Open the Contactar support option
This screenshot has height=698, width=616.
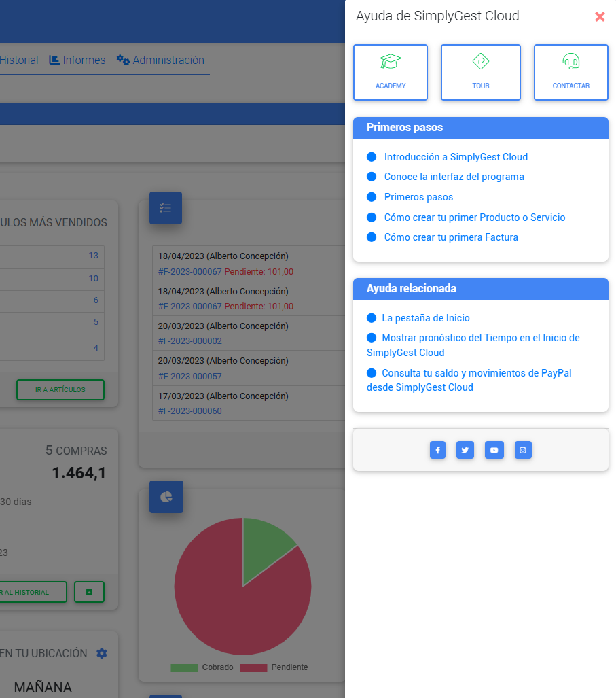[571, 72]
